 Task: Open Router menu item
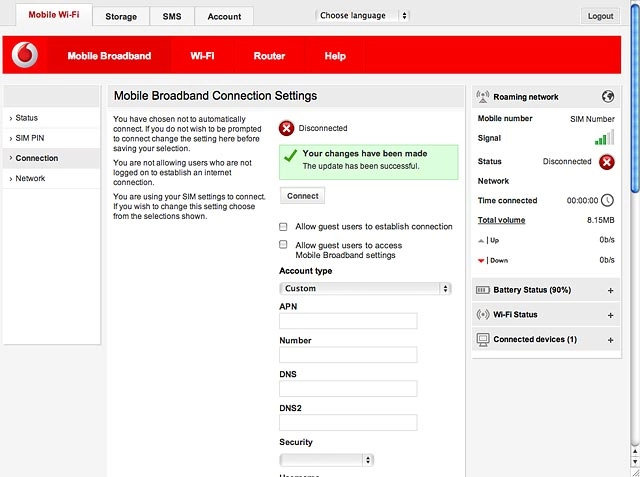pyautogui.click(x=269, y=55)
